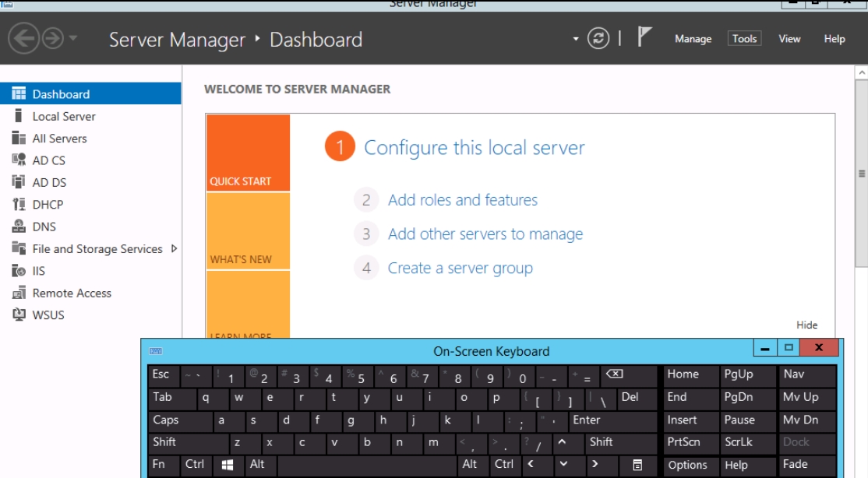
Task: Open the navigation history dropdown arrow
Action: (73, 38)
